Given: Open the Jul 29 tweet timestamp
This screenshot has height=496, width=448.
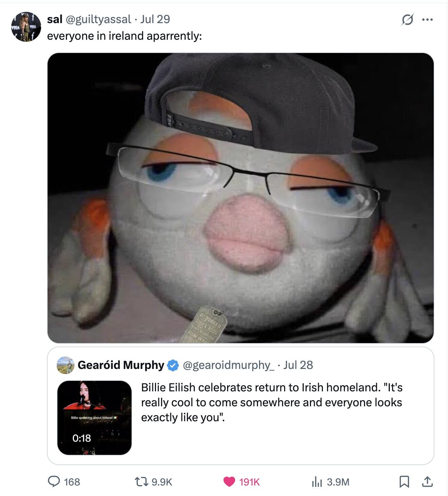Looking at the screenshot, I should pyautogui.click(x=155, y=19).
